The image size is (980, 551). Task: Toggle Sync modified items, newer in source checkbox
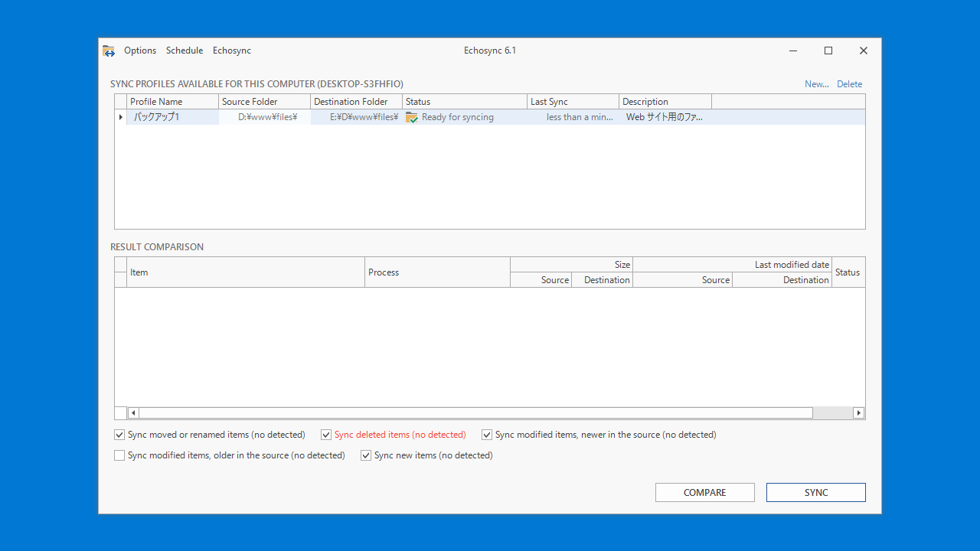click(487, 435)
